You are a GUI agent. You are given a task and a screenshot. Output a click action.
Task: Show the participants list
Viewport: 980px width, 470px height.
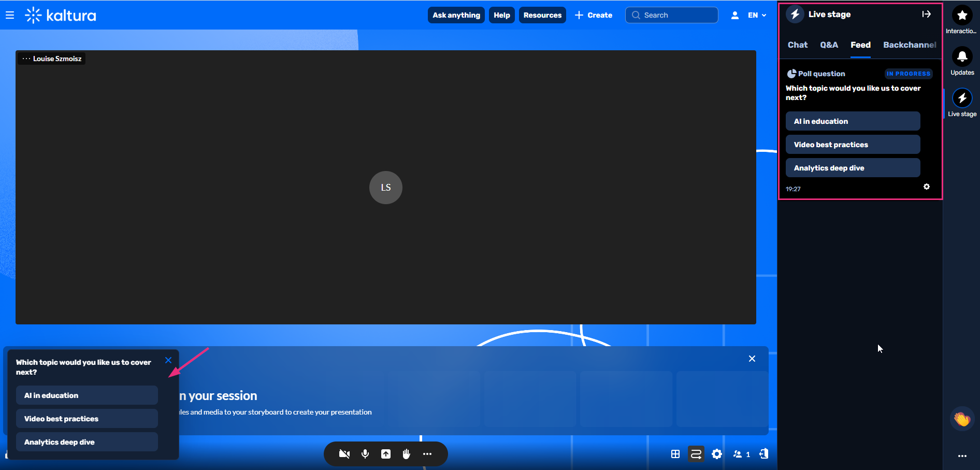pyautogui.click(x=741, y=454)
